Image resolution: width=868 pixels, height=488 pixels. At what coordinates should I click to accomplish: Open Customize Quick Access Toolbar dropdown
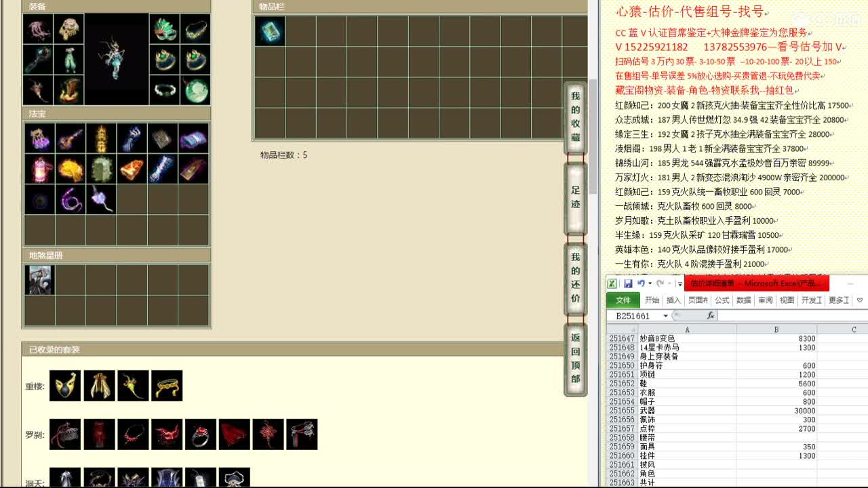pos(679,283)
